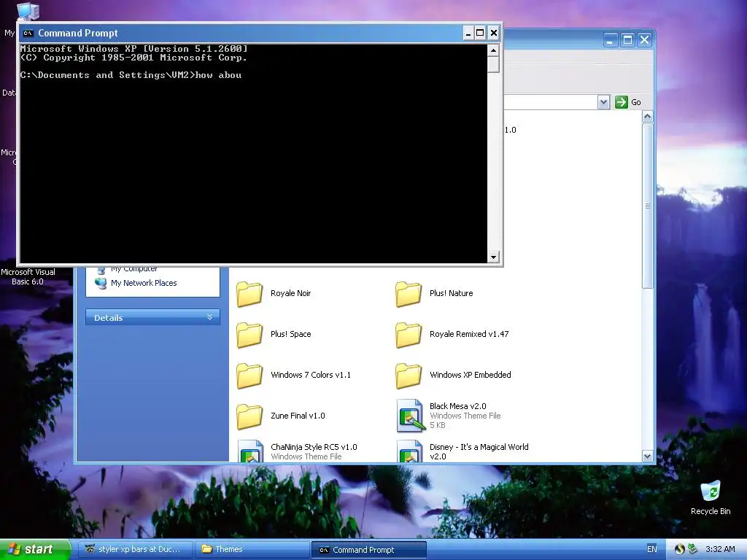Click Command Prompt scrollbar down arrow

(494, 257)
